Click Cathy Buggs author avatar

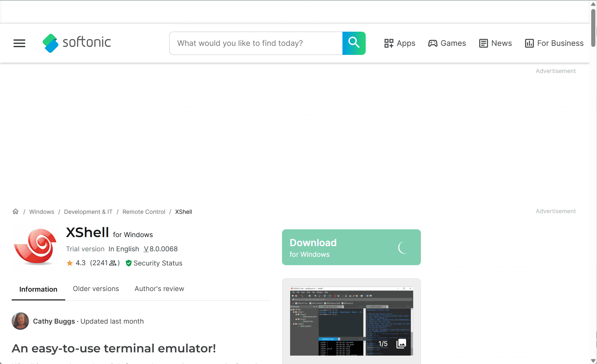20,321
